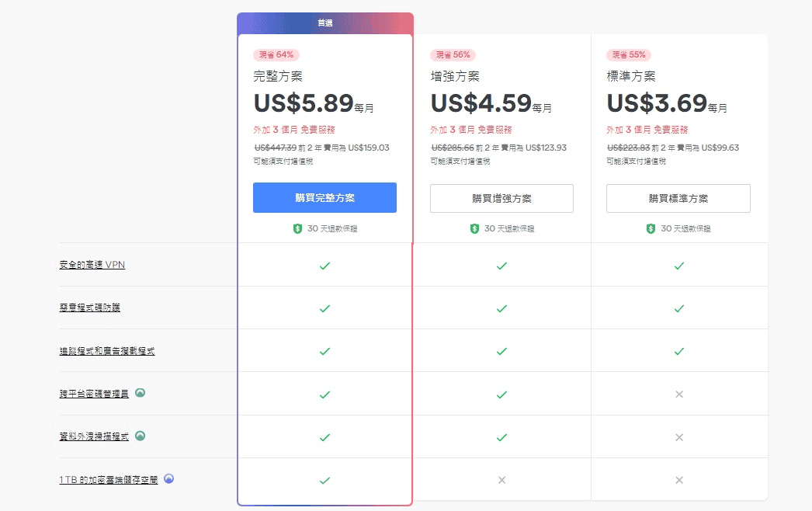Click the X for 跨平台密碼管理員 in 標準方案 column

[x=679, y=395]
